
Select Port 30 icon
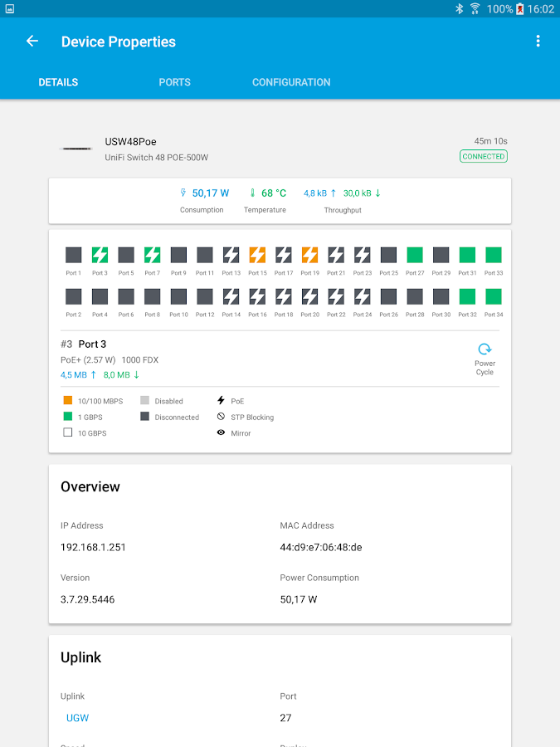tap(441, 296)
